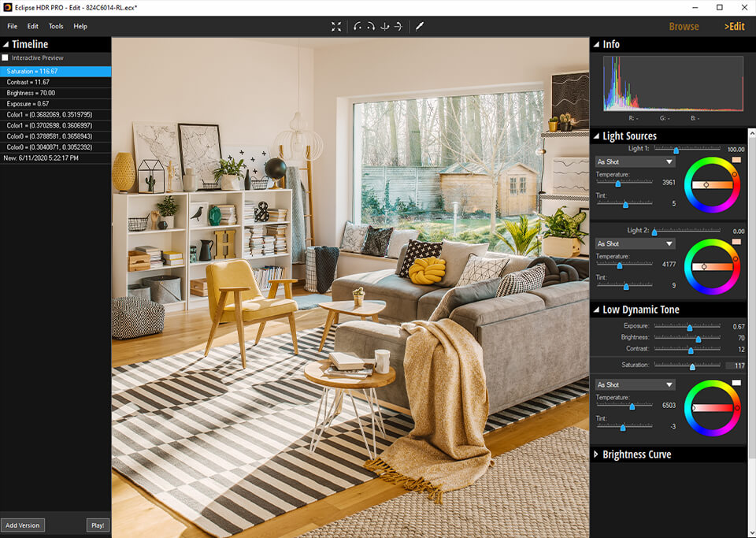Collapse the Light Sources panel
756x538 pixels.
pyautogui.click(x=596, y=136)
